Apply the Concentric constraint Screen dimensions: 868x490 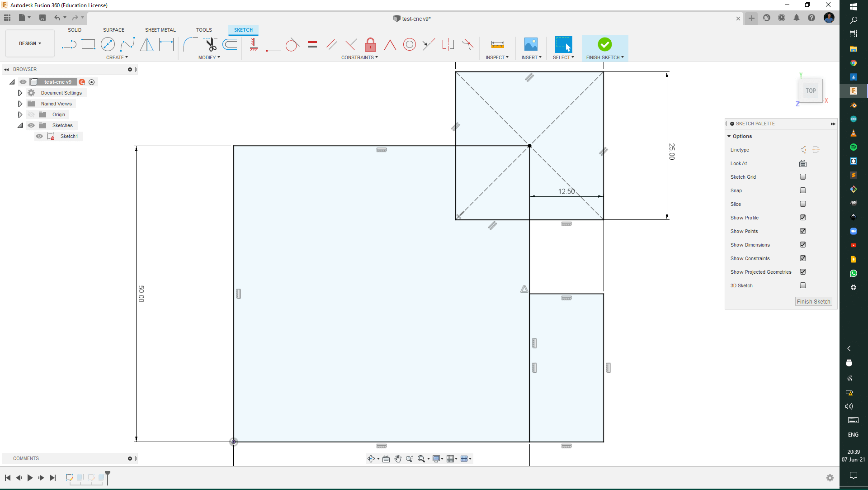[x=410, y=44]
